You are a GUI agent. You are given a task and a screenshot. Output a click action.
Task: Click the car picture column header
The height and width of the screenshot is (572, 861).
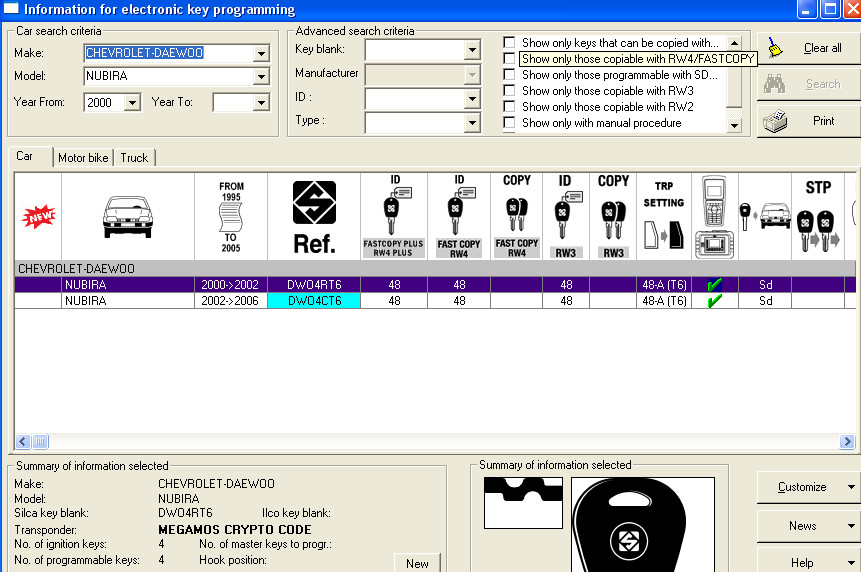tap(128, 216)
